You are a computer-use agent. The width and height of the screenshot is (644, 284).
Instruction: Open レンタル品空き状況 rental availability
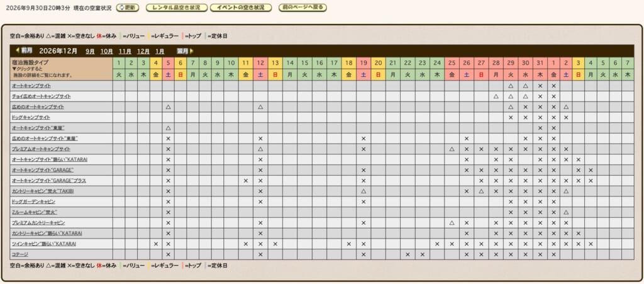pyautogui.click(x=177, y=8)
